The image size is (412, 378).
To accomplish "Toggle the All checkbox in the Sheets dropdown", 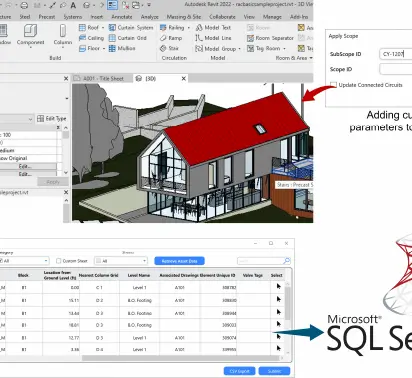I will tap(98, 261).
